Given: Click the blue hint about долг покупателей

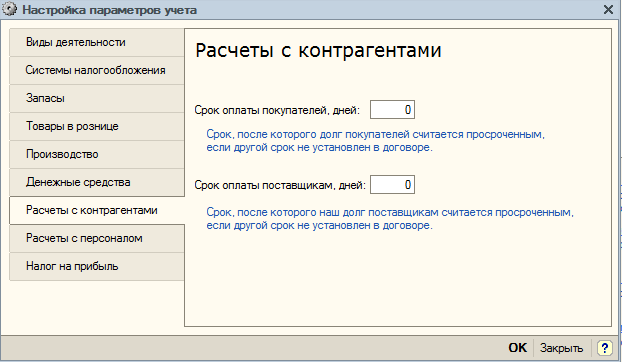Looking at the screenshot, I should 375,141.
